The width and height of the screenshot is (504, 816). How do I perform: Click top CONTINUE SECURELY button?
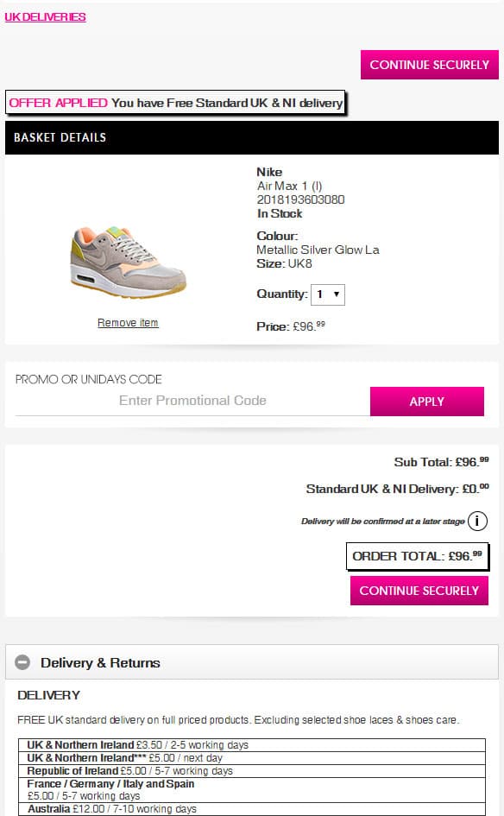[430, 65]
